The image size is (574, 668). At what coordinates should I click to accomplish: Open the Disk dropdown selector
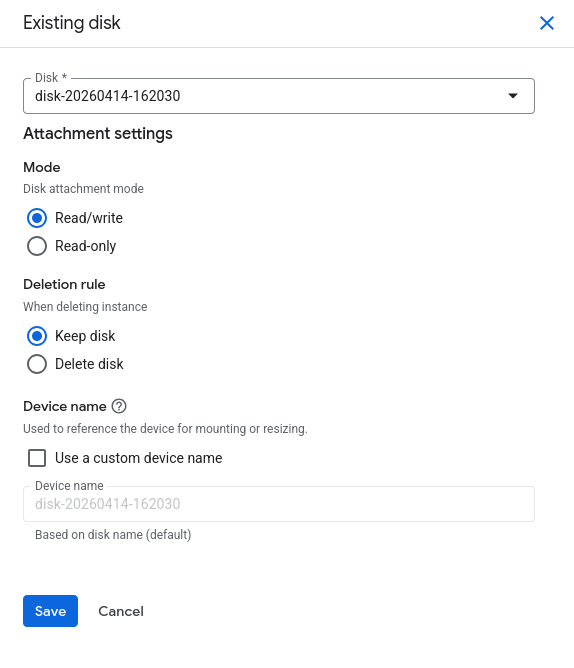(279, 96)
